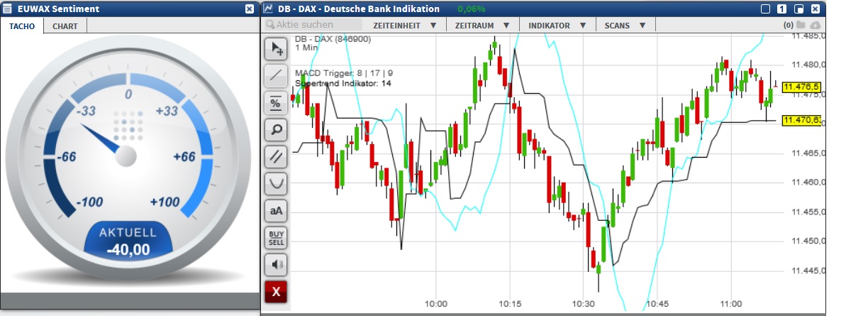868x316 pixels.
Task: Click the 1 Min timeframe label
Action: coord(306,48)
